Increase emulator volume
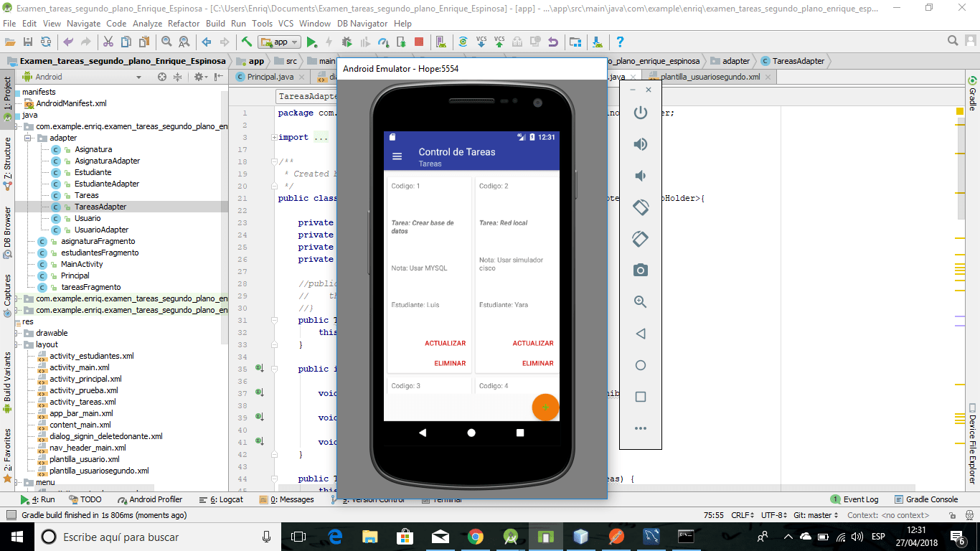This screenshot has width=980, height=551. 640,143
